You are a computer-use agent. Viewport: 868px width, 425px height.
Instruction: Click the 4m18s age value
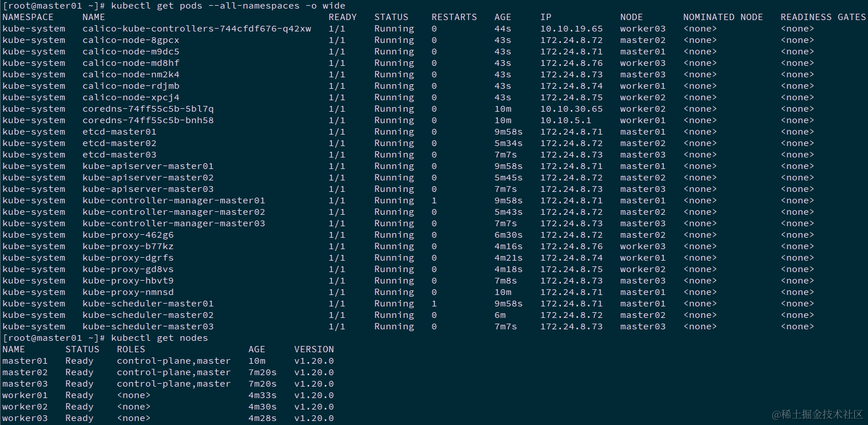(509, 269)
